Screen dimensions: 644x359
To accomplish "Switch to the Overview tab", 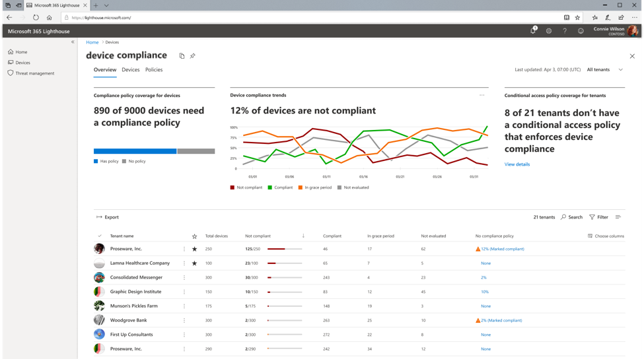I will click(x=105, y=70).
